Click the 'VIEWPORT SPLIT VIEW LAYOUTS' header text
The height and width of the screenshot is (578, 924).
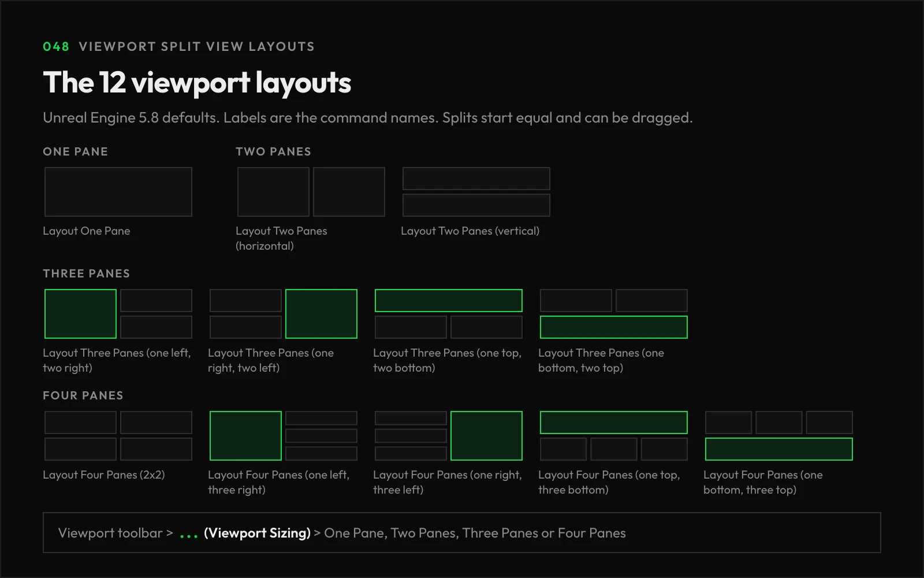(197, 46)
